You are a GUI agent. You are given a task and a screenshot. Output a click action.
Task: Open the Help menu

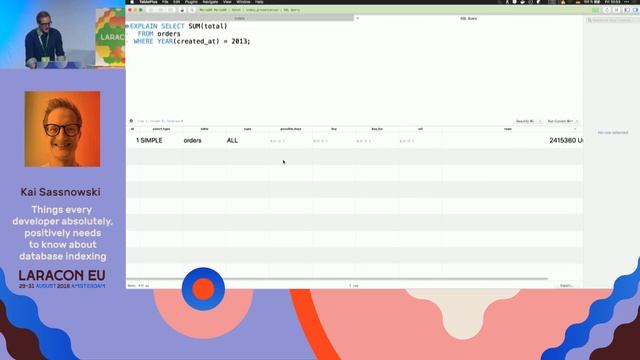(x=259, y=2)
